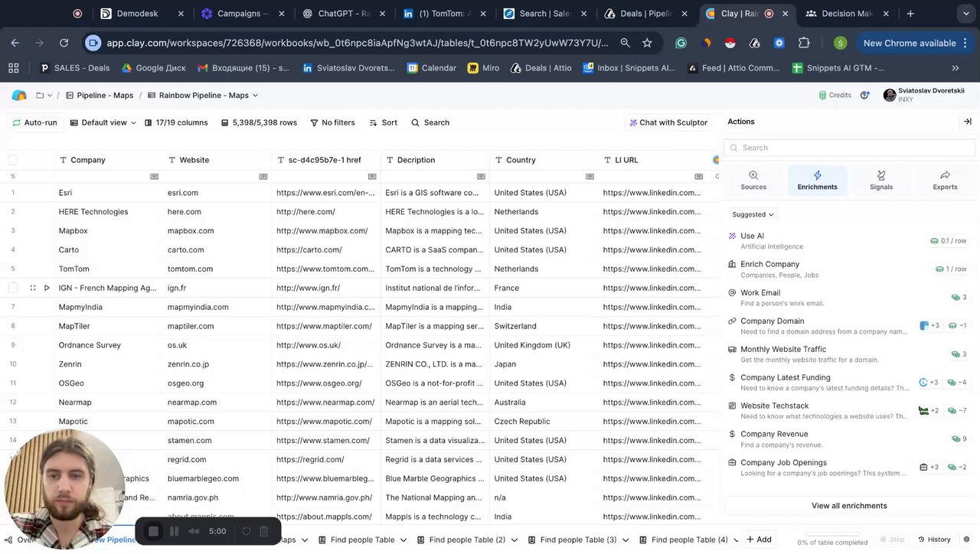Click the table Search button
The height and width of the screenshot is (554, 980).
(x=430, y=122)
